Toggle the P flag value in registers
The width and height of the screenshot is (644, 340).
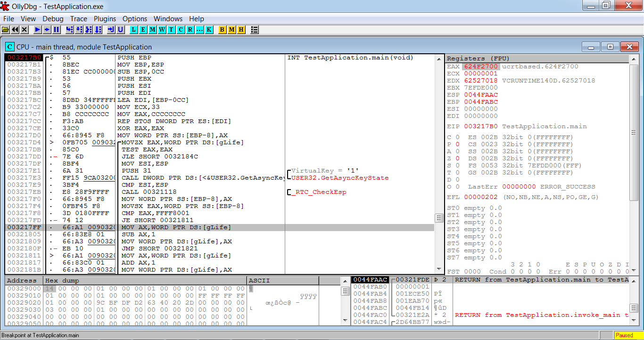[457, 144]
